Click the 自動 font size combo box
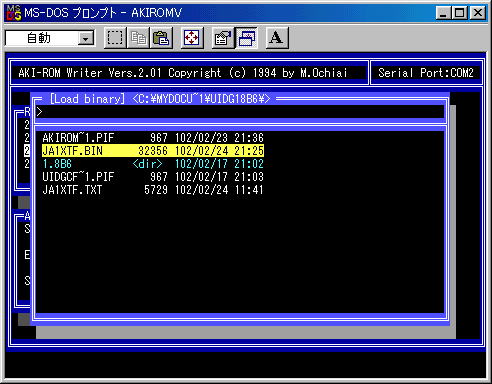This screenshot has width=492, height=384. [x=50, y=38]
